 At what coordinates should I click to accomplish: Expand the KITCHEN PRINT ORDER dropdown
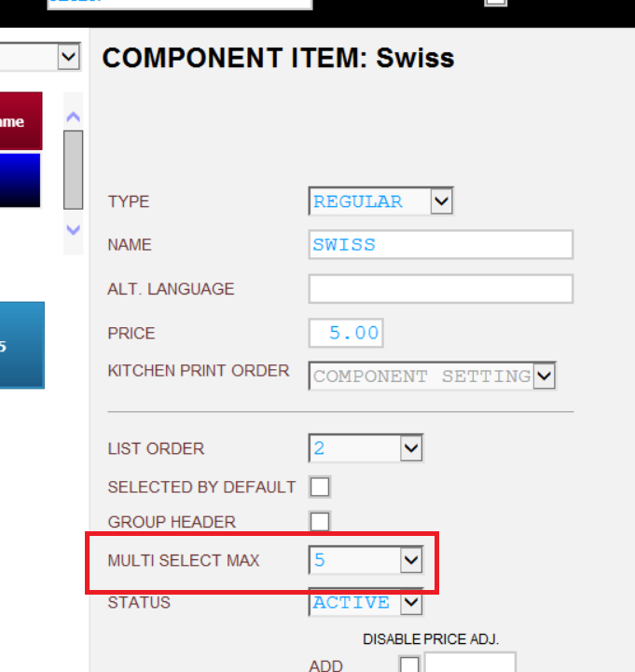(433, 376)
